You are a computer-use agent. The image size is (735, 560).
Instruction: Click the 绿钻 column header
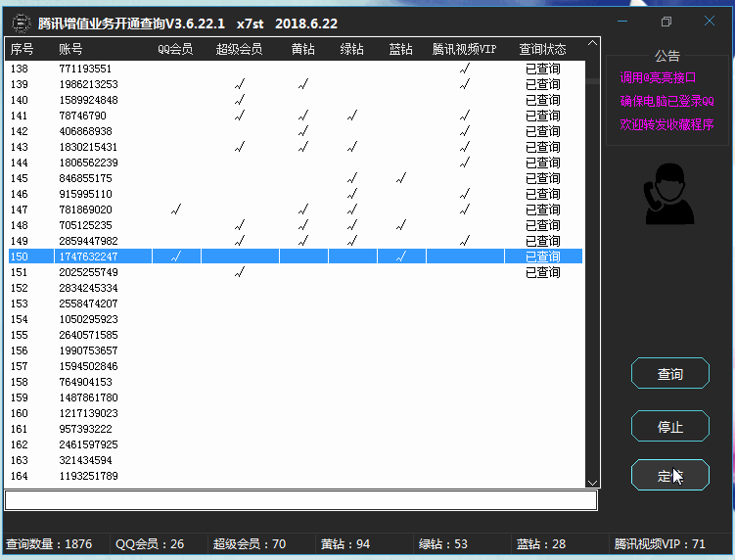tap(352, 49)
